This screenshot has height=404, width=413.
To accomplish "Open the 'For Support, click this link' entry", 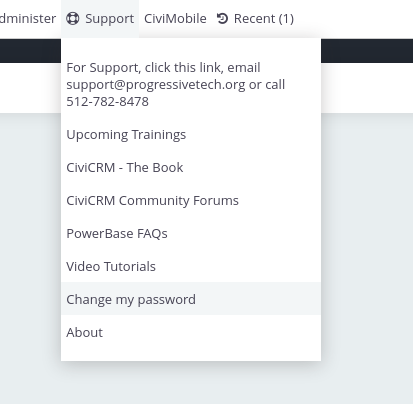I will 191,85.
